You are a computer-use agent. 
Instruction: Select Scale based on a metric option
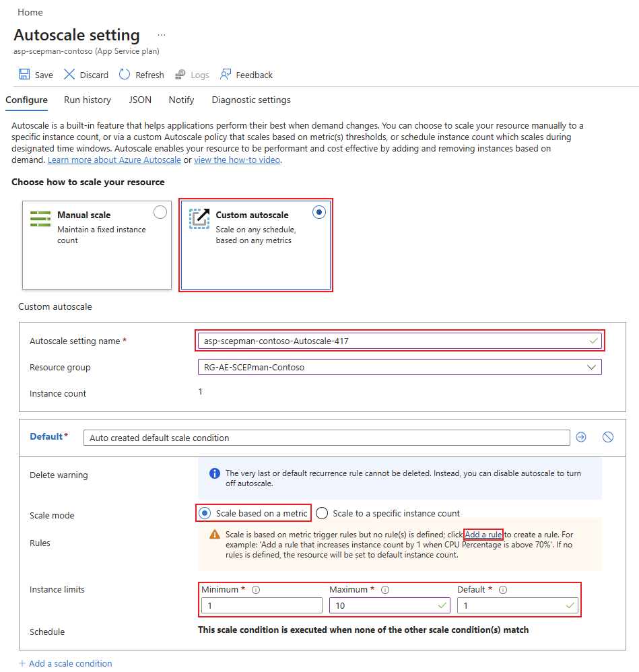click(x=205, y=513)
